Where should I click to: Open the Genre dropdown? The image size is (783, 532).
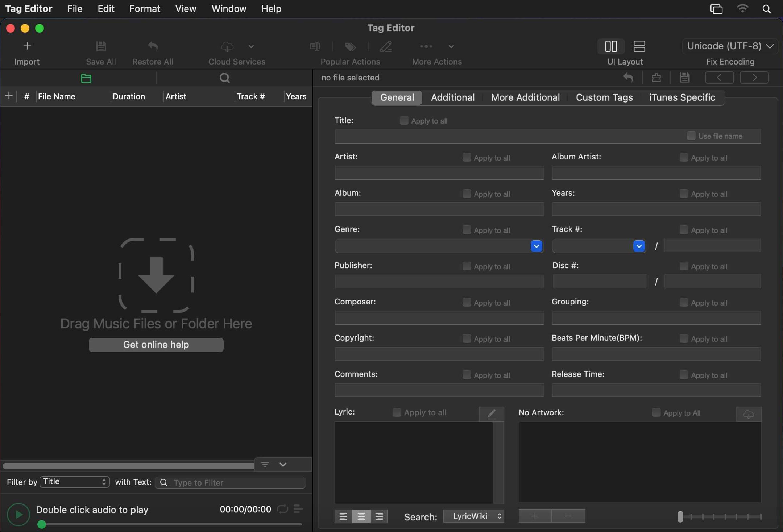coord(536,246)
